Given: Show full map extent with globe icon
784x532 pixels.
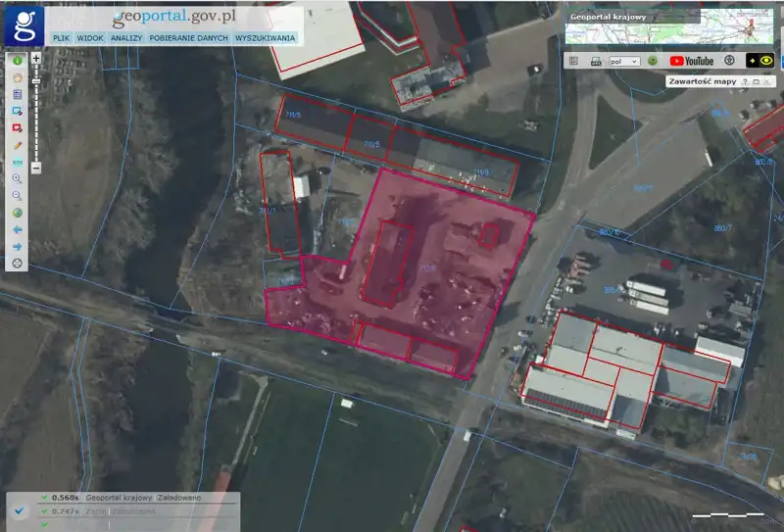Looking at the screenshot, I should (x=17, y=213).
